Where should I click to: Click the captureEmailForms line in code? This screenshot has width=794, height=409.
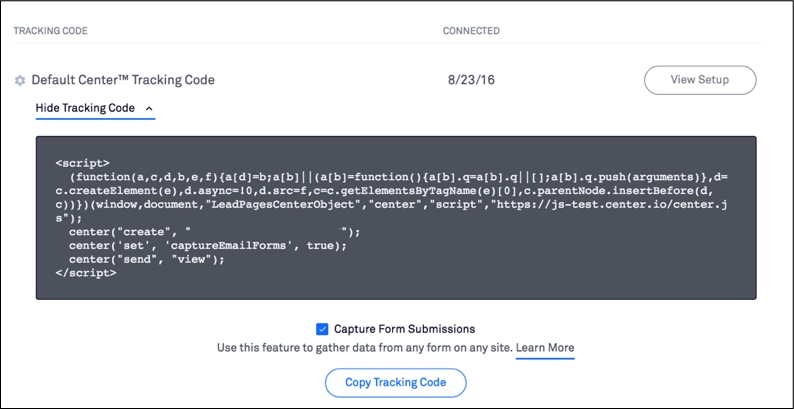click(x=208, y=246)
